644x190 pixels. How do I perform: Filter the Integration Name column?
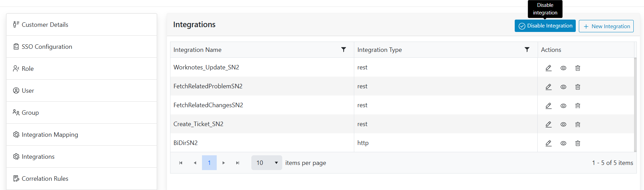point(343,49)
